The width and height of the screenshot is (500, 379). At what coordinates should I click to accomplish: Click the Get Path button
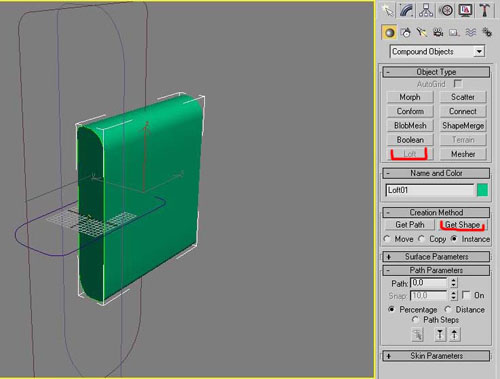pyautogui.click(x=410, y=225)
